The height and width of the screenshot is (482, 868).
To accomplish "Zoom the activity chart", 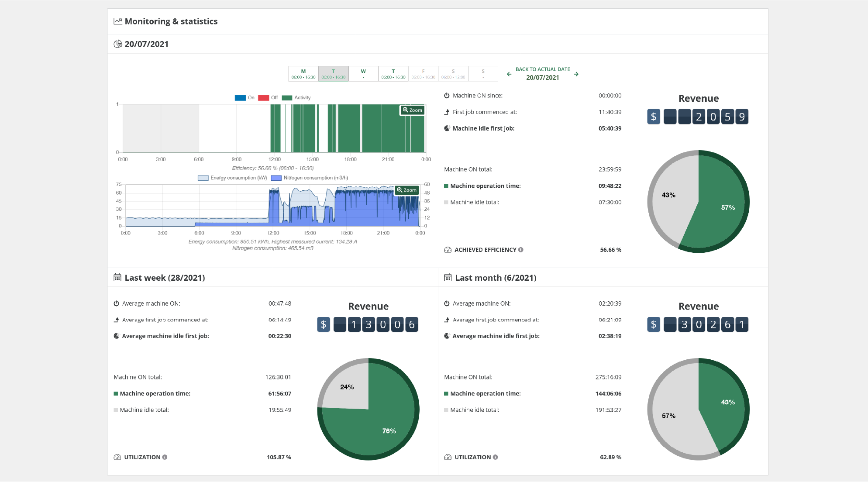I will pos(413,110).
